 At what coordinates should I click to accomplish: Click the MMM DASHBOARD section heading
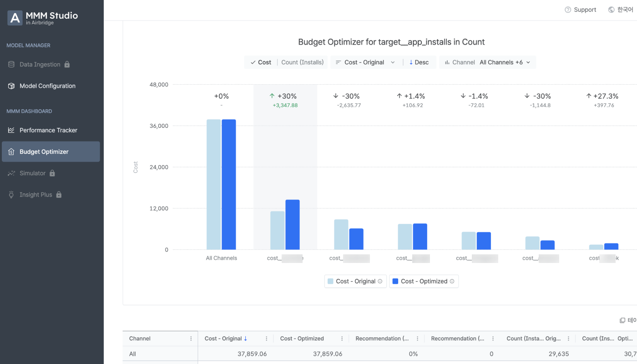tap(29, 111)
